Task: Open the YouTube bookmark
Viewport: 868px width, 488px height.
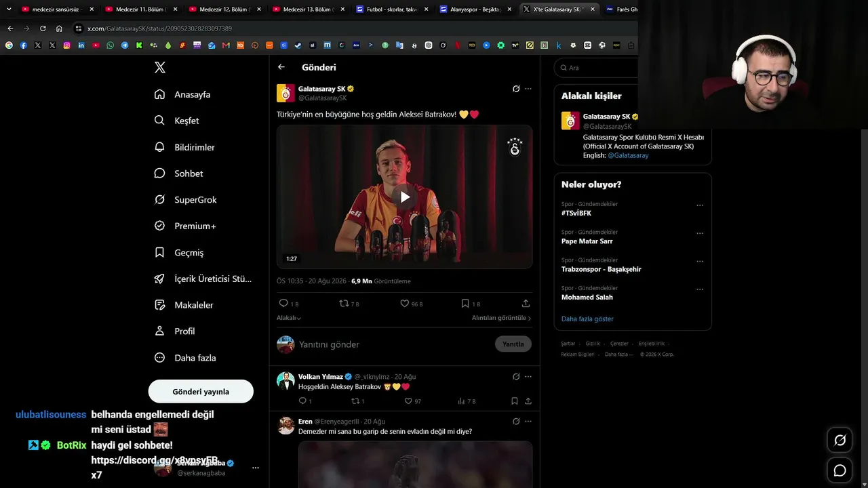Action: pyautogui.click(x=96, y=45)
